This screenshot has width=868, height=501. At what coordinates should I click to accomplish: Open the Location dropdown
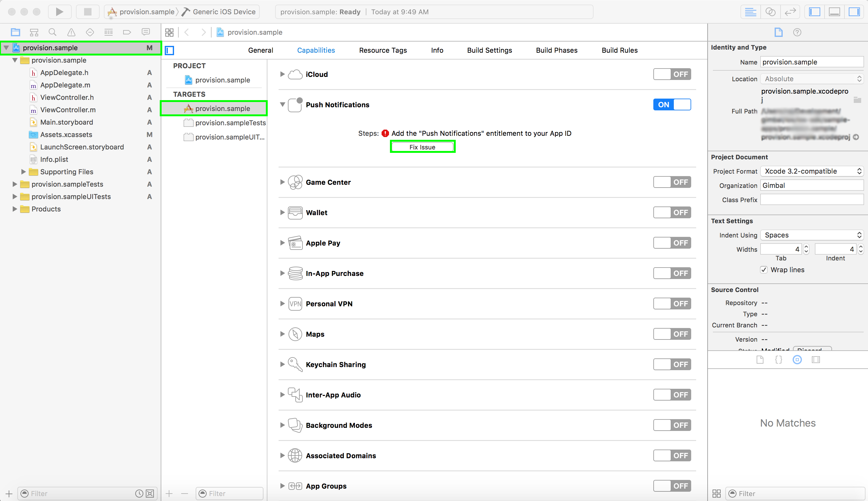[x=812, y=79]
